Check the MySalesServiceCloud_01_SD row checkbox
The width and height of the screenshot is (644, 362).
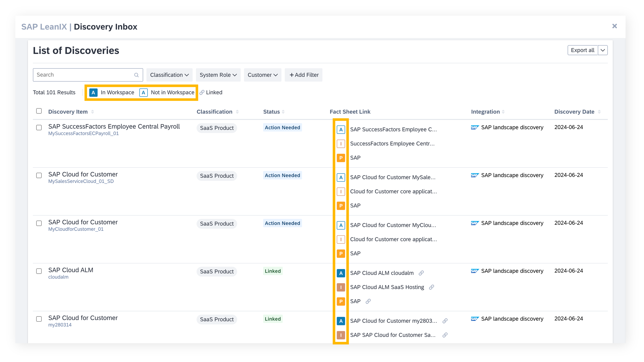point(39,175)
